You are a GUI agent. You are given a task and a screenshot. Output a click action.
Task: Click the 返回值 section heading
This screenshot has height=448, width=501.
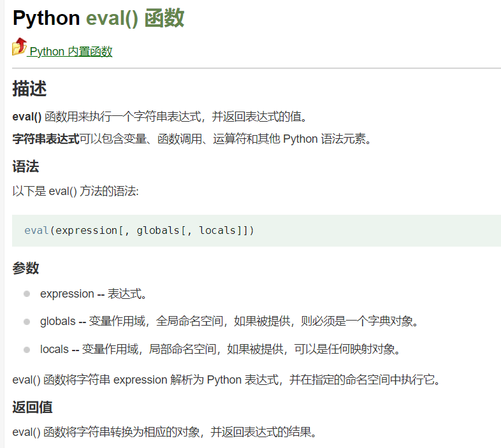(x=33, y=407)
